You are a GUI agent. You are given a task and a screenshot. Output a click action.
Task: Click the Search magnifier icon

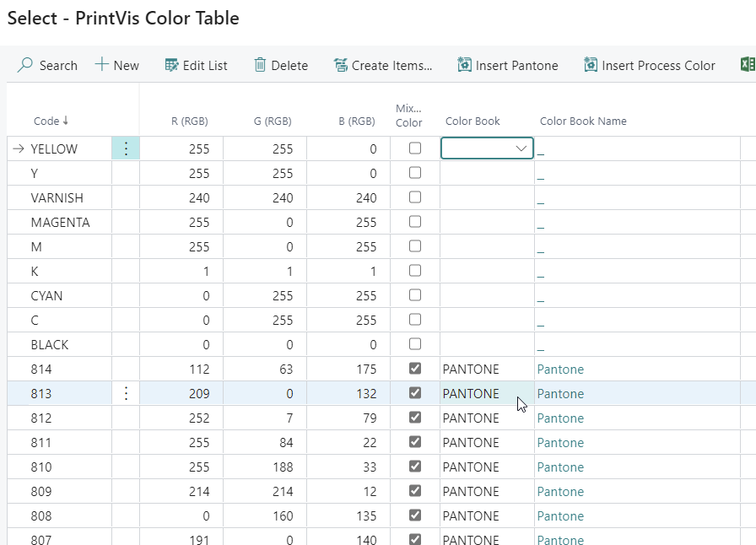25,65
